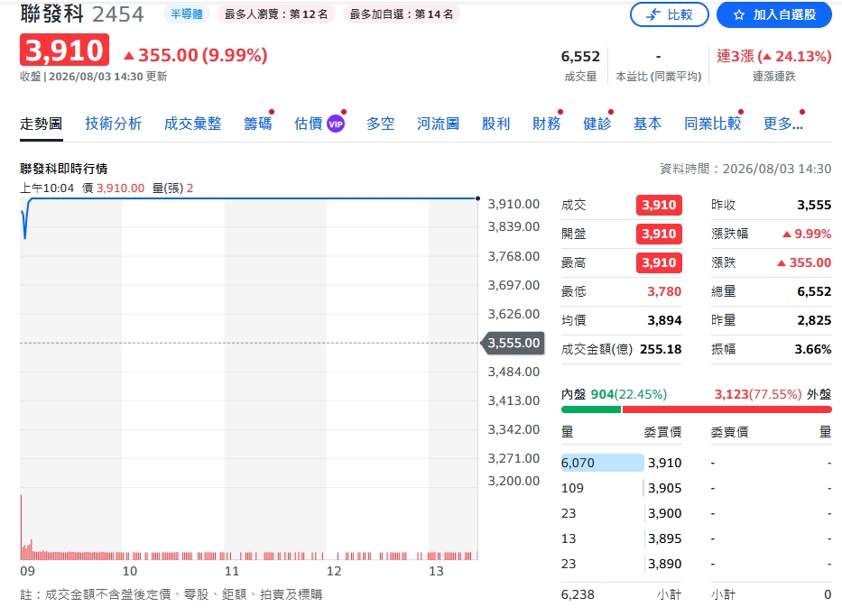The height and width of the screenshot is (616, 842).
Task: Click the 委買價 column header
Action: click(x=662, y=432)
